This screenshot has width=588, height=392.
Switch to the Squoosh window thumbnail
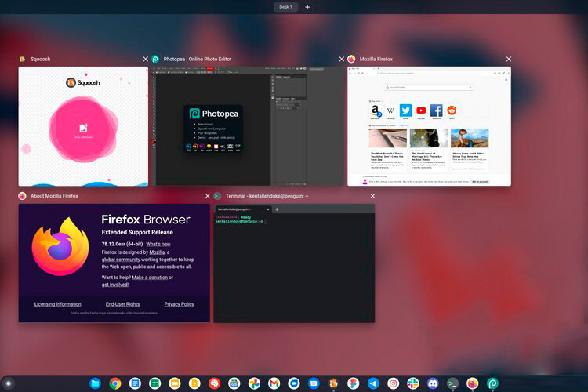coord(83,126)
